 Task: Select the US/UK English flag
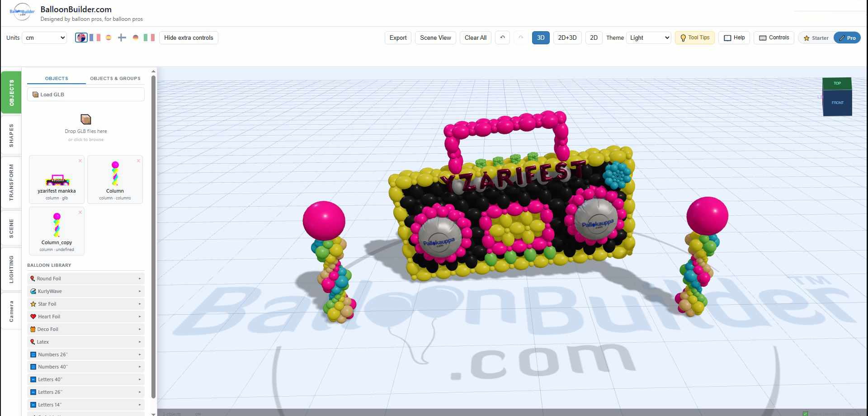(81, 38)
